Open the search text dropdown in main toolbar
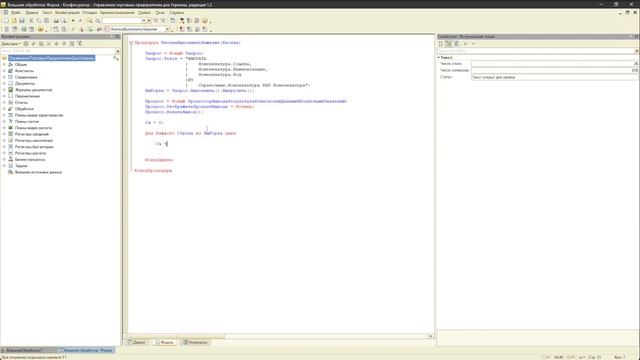This screenshot has height=360, width=640. point(144,20)
